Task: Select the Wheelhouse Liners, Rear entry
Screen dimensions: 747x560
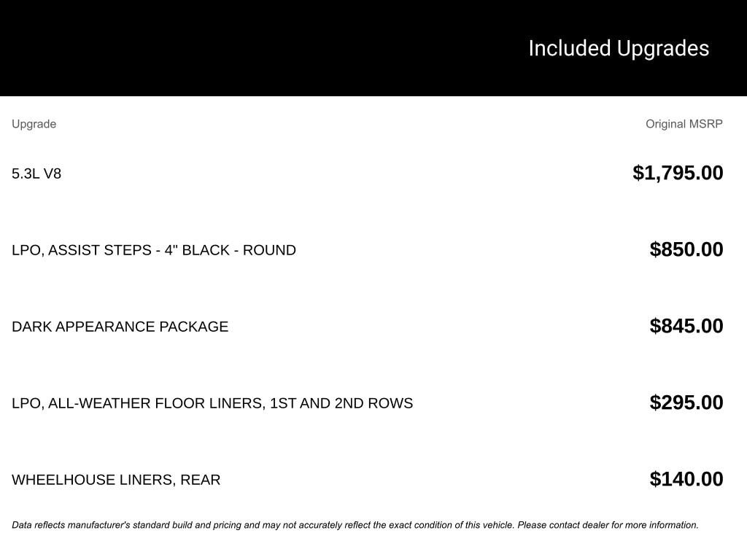Action: coord(116,480)
